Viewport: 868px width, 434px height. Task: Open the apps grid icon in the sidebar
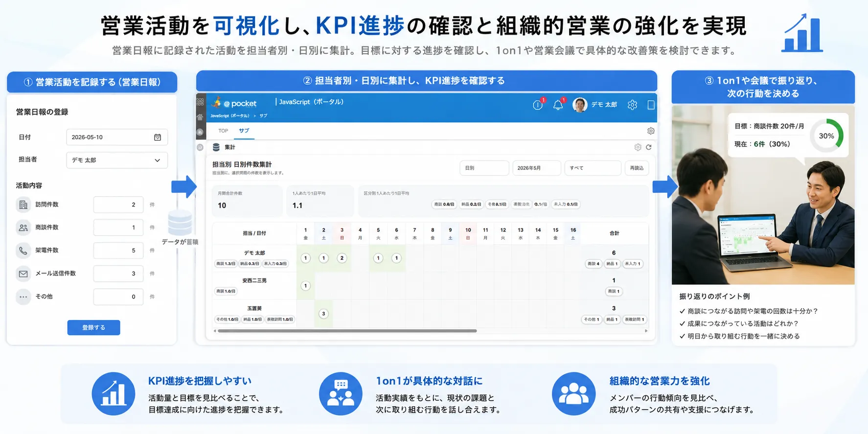200,102
